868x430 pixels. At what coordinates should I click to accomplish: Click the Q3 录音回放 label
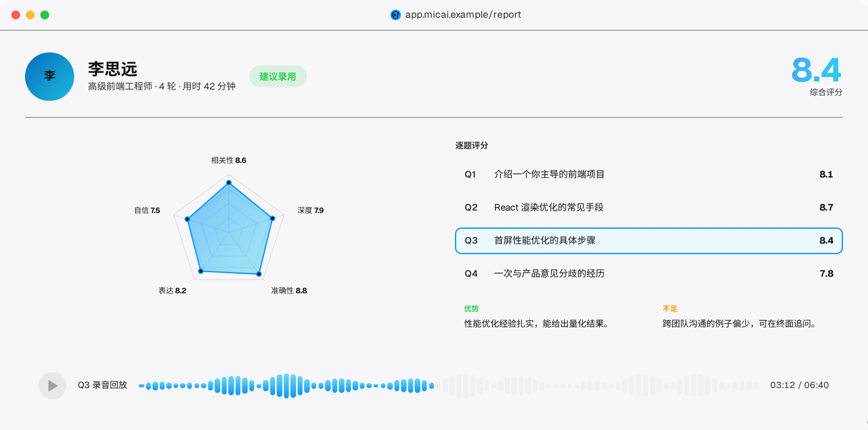(x=102, y=385)
